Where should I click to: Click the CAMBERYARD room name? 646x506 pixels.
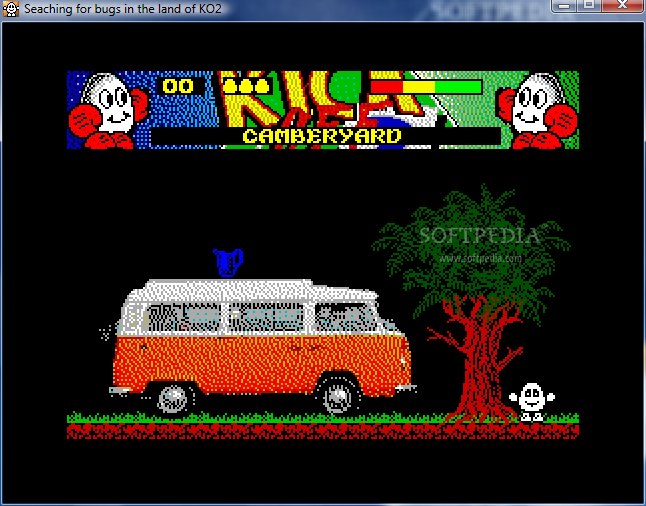pos(322,136)
